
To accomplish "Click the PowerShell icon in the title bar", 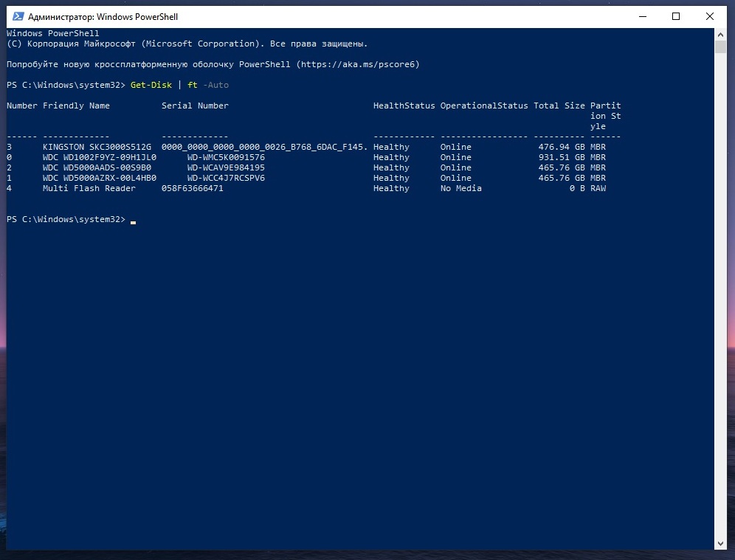I will pyautogui.click(x=18, y=16).
